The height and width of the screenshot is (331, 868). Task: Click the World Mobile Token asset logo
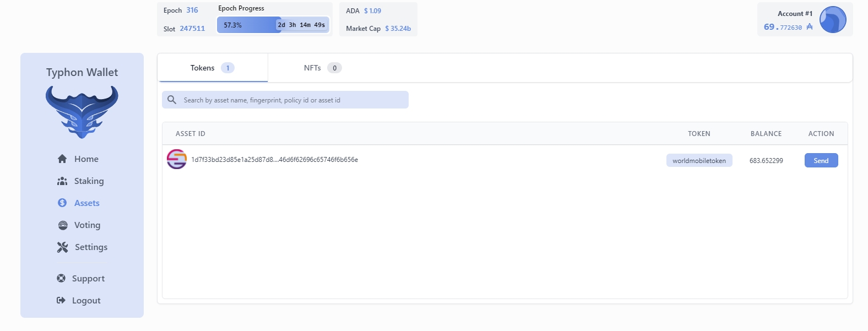tap(177, 159)
